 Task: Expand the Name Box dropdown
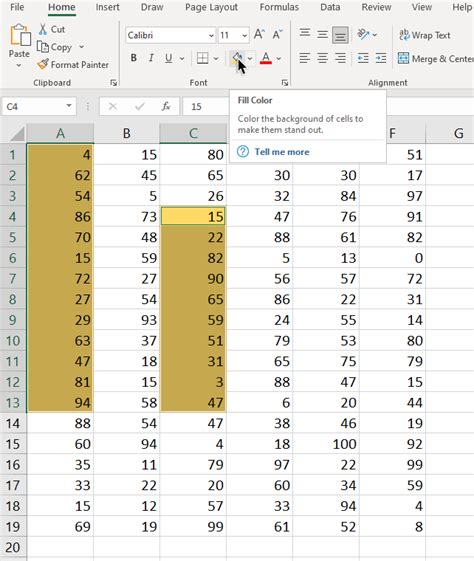[69, 106]
